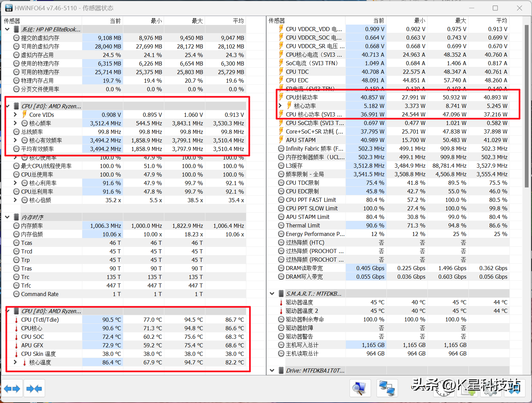Click the chip icon beside S.M.A.R.T. header
Viewport: 532px width, 403px height.
pyautogui.click(x=281, y=294)
